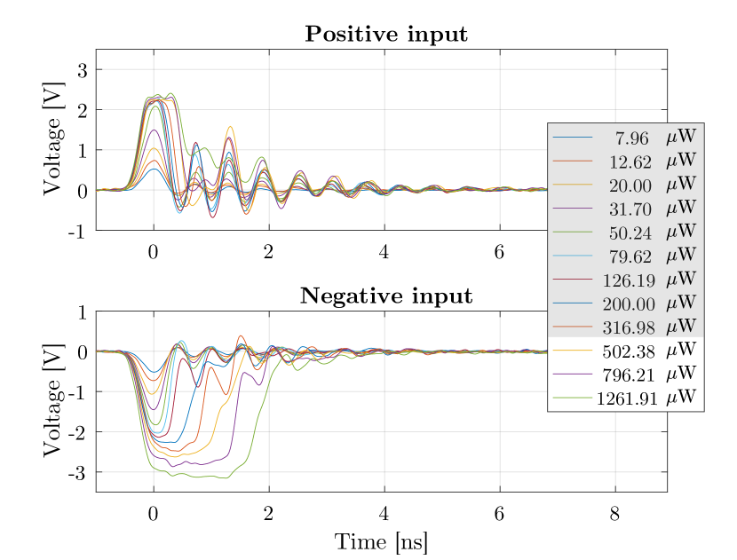Click the dark red line sample beside 126.19 µW
The height and width of the screenshot is (560, 737).
point(573,280)
